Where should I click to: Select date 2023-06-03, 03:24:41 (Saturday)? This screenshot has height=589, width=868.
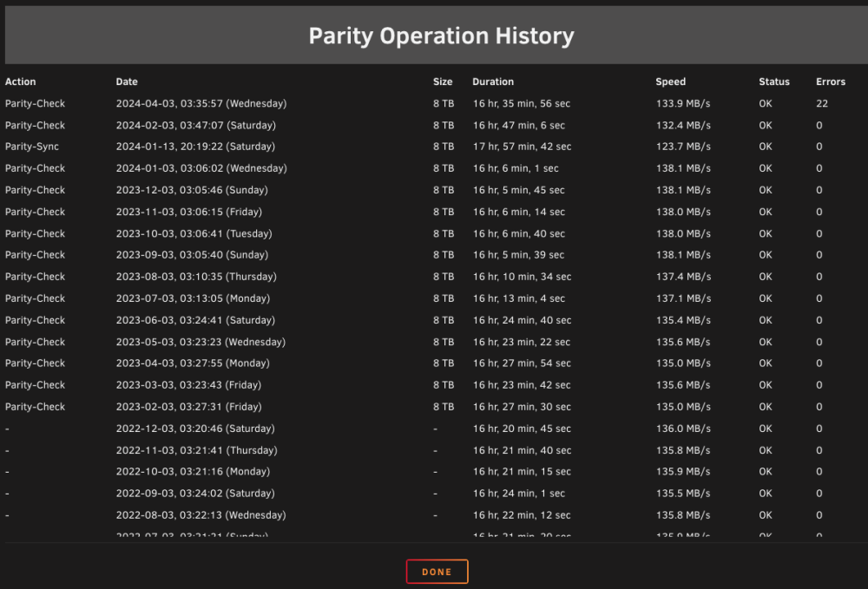coord(195,320)
